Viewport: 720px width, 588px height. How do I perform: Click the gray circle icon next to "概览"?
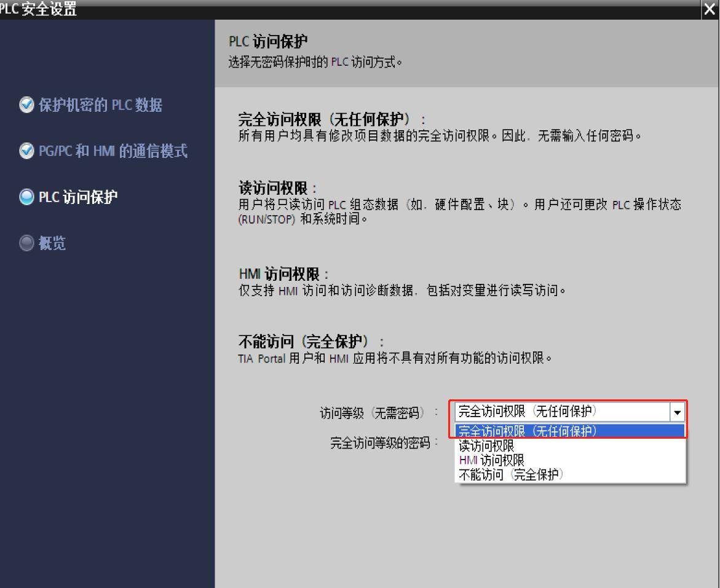[x=26, y=243]
